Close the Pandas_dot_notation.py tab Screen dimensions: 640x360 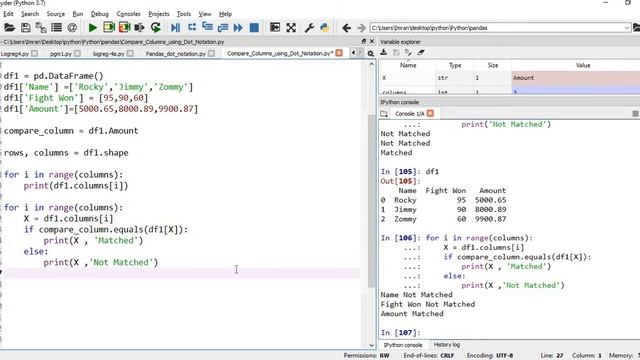211,53
